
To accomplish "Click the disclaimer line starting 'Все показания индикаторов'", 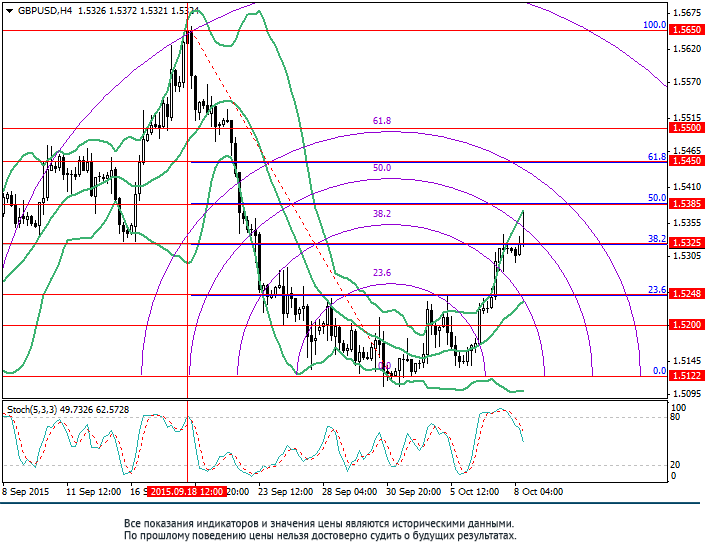I will [319, 524].
